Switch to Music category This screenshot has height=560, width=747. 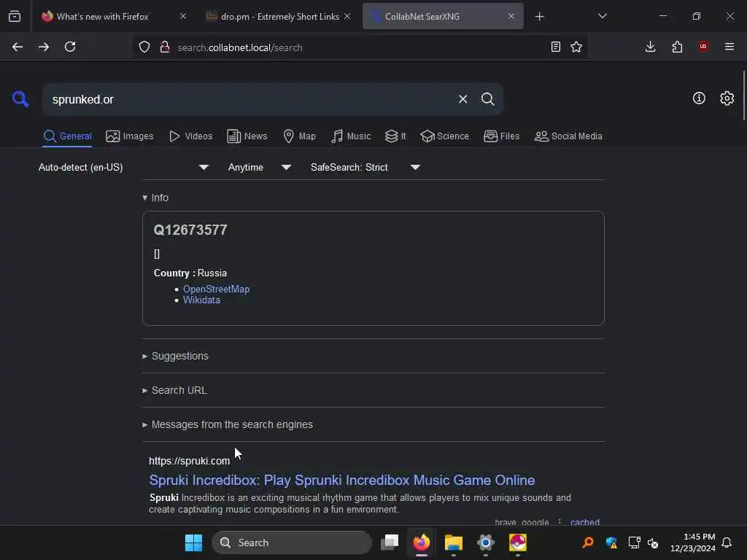click(x=351, y=136)
